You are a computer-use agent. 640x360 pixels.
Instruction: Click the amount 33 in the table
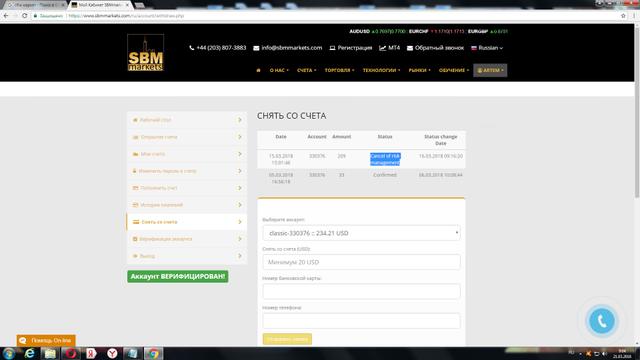tap(342, 175)
